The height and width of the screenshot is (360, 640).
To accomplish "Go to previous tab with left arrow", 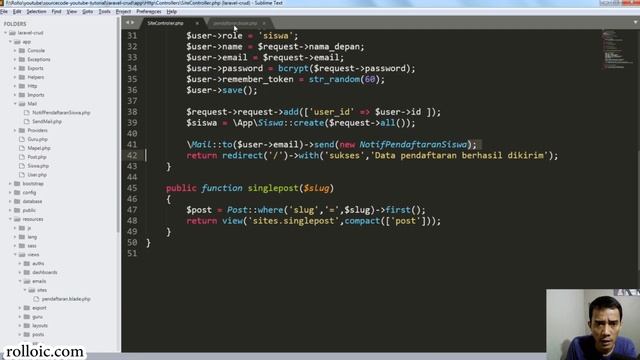I will 127,23.
